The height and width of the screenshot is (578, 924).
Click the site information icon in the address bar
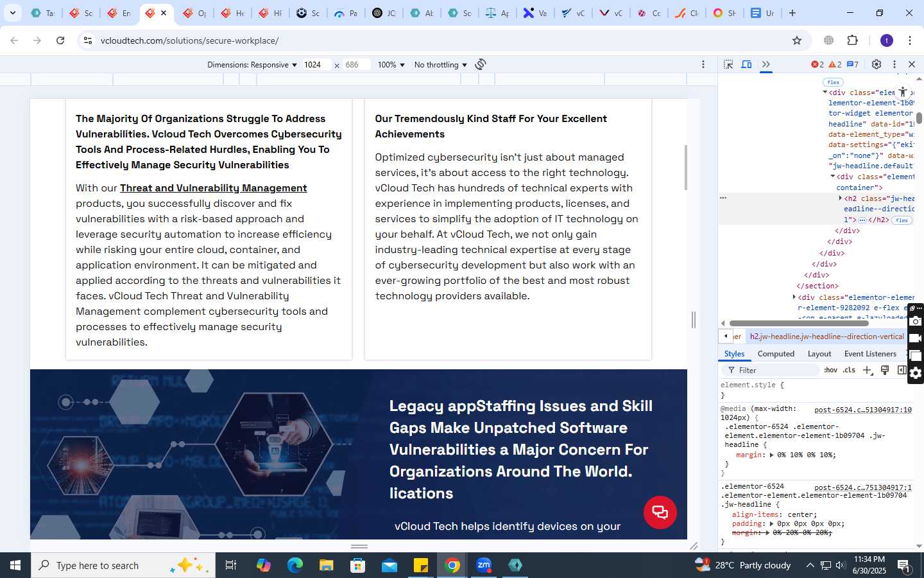point(88,40)
